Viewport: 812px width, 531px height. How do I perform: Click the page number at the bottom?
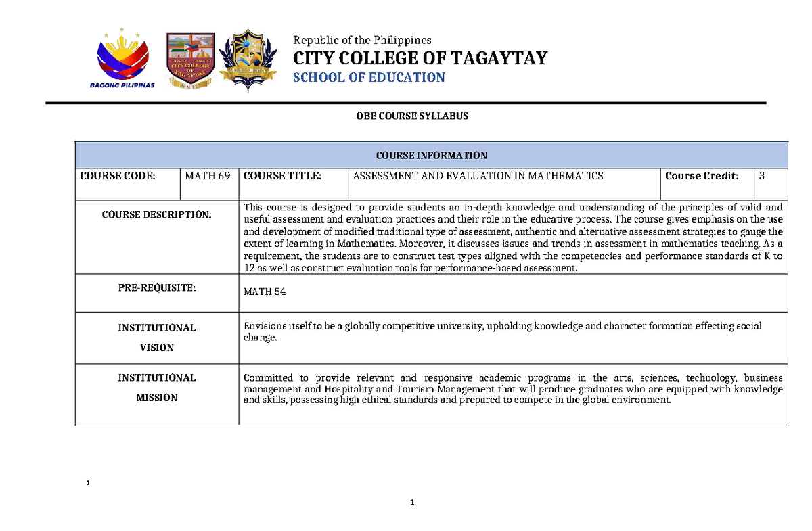click(x=413, y=502)
